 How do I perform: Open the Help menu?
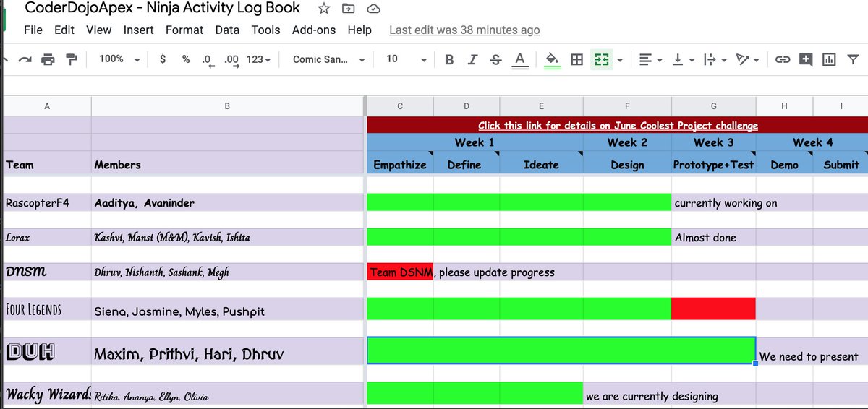click(359, 30)
